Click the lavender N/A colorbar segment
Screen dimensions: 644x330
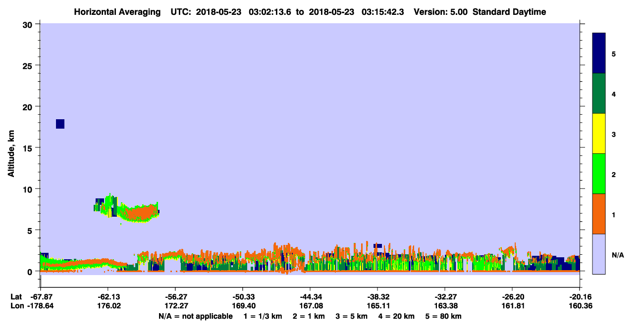599,254
